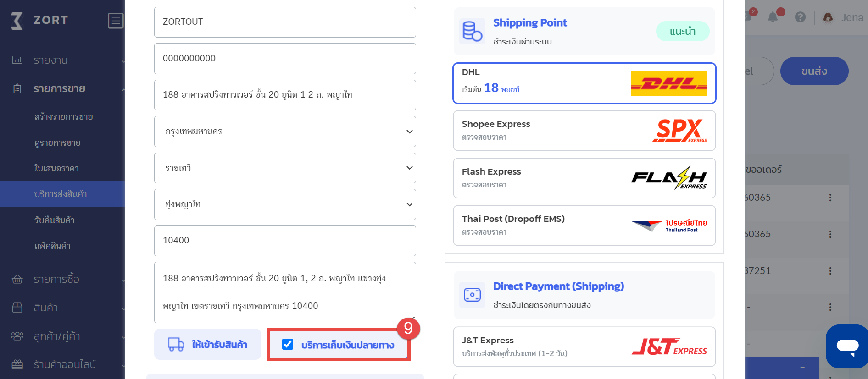The height and width of the screenshot is (379, 868).
Task: Click the blue ขนส่ง button
Action: (814, 71)
